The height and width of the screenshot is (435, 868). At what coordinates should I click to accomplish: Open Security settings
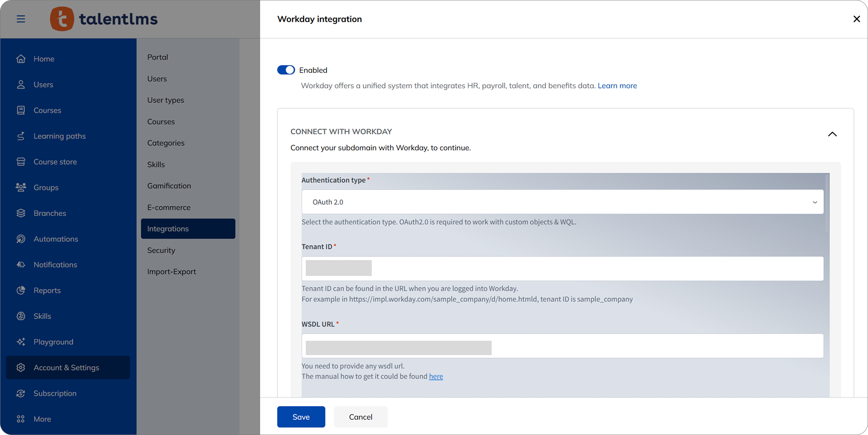pyautogui.click(x=161, y=250)
